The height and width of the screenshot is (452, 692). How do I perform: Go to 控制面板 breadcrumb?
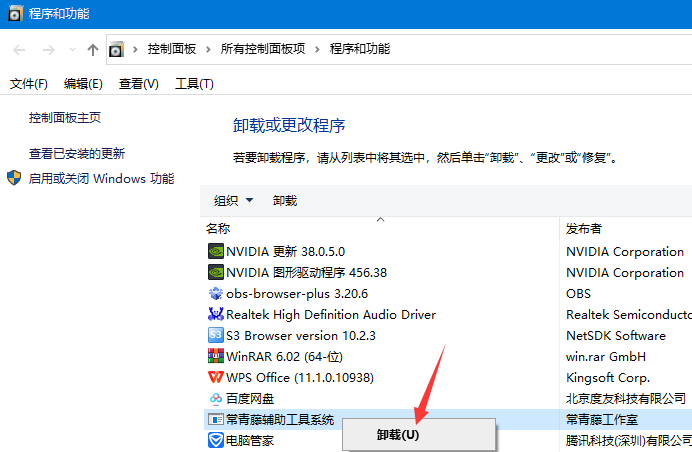(x=172, y=49)
